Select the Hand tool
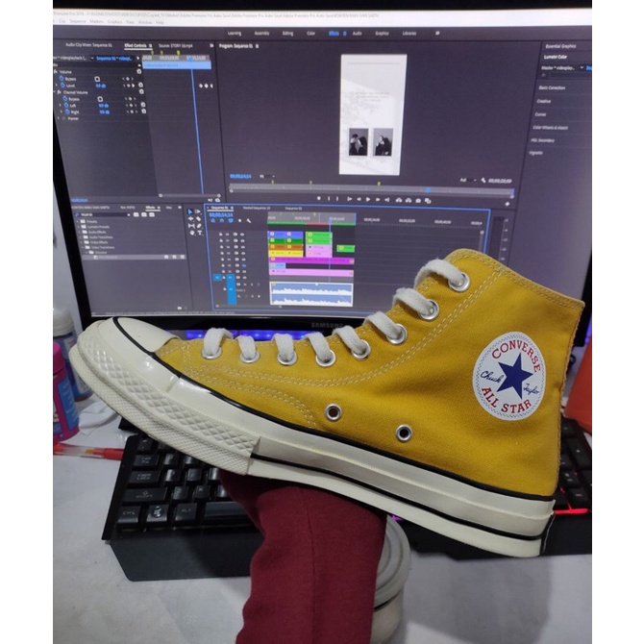This screenshot has width=644, height=644. (192, 233)
